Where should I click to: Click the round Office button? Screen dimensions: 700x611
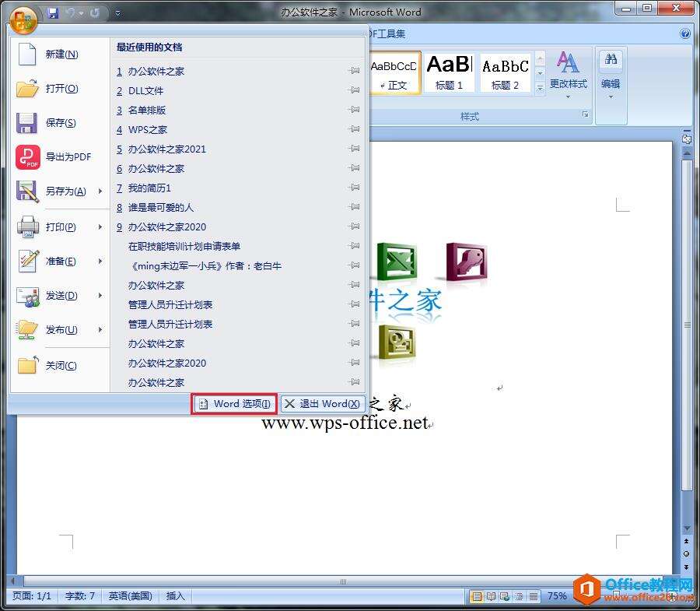tap(23, 20)
